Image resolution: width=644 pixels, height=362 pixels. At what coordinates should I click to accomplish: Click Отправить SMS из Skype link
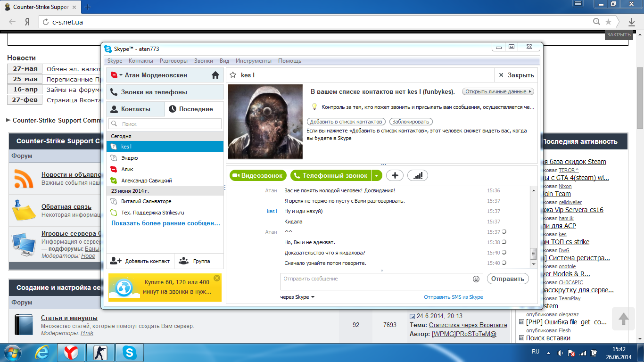(x=454, y=297)
